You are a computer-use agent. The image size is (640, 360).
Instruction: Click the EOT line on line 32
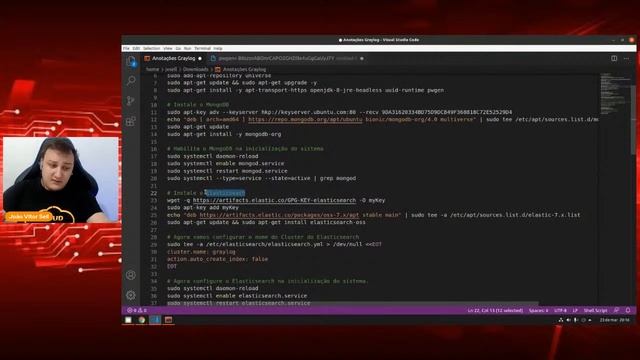point(172,267)
